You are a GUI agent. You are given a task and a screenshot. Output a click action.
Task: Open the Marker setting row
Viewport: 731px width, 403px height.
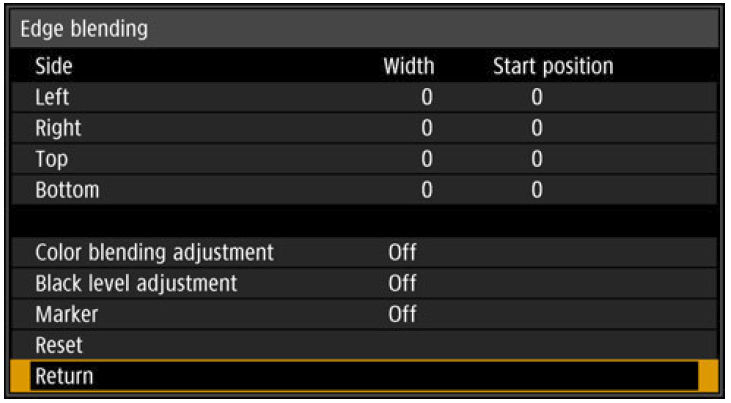coord(66,315)
